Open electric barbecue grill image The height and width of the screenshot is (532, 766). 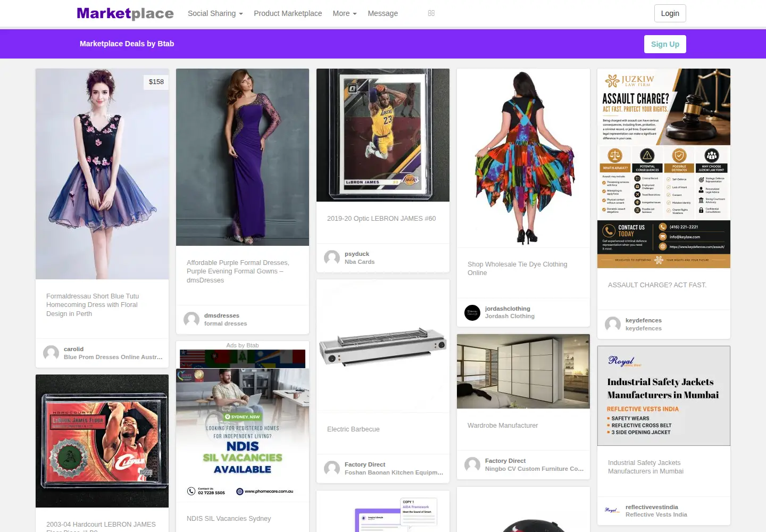tap(383, 346)
